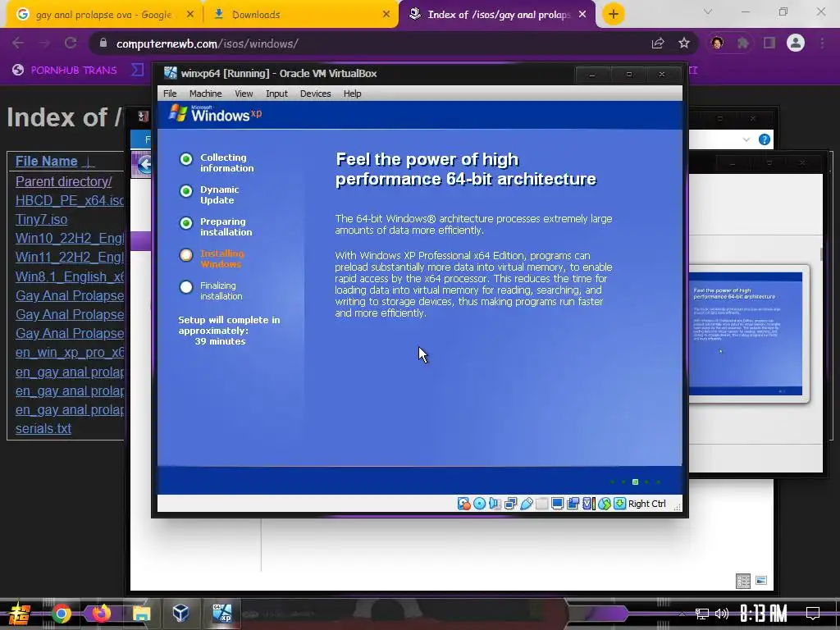
Task: Open the notification center icon
Action: click(813, 614)
